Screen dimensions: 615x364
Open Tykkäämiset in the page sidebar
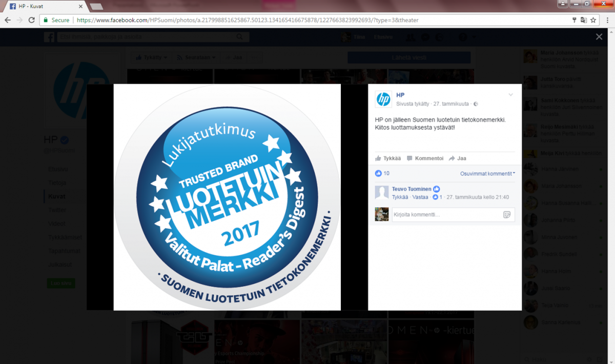point(65,238)
